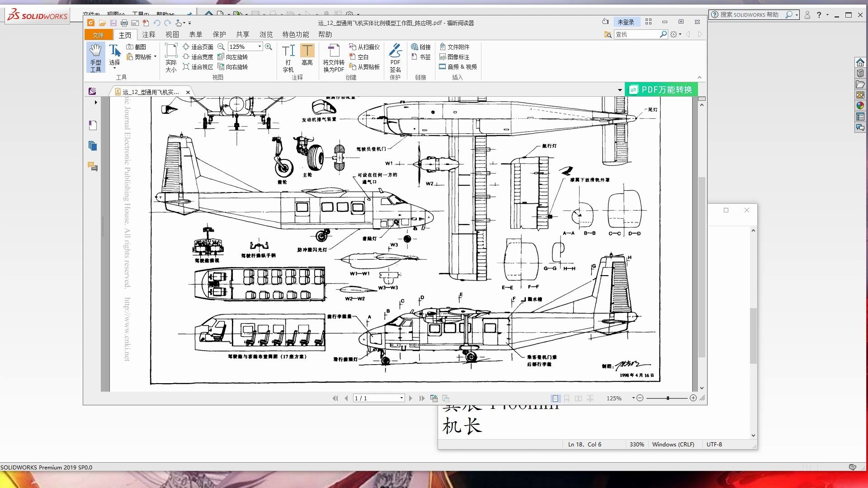The image size is (868, 488).
Task: Create PDF from clipboard (从剪贴板)
Action: click(364, 67)
